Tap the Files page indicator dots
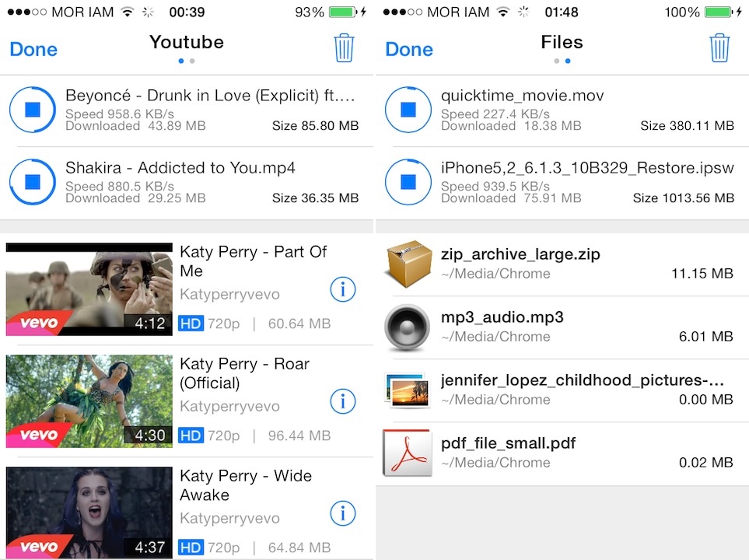Viewport: 749px width, 560px height. pos(562,61)
